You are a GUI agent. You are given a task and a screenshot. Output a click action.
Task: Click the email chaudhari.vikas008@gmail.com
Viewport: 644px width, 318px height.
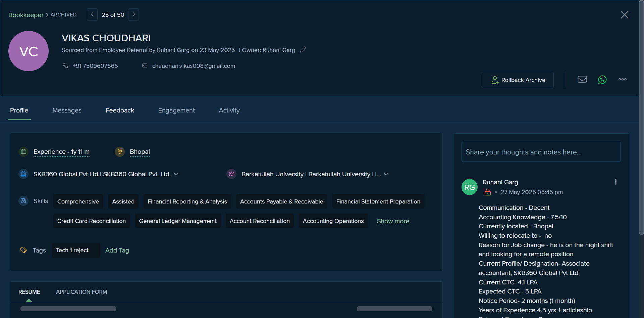tap(194, 66)
